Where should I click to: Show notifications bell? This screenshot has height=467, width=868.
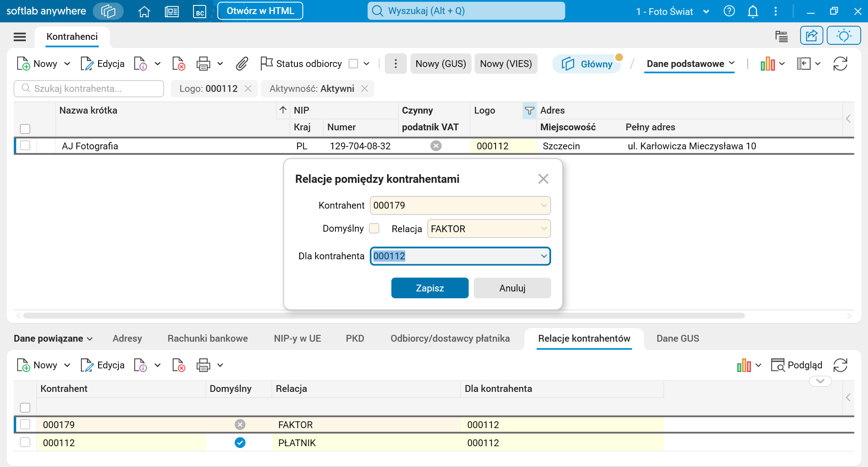753,11
